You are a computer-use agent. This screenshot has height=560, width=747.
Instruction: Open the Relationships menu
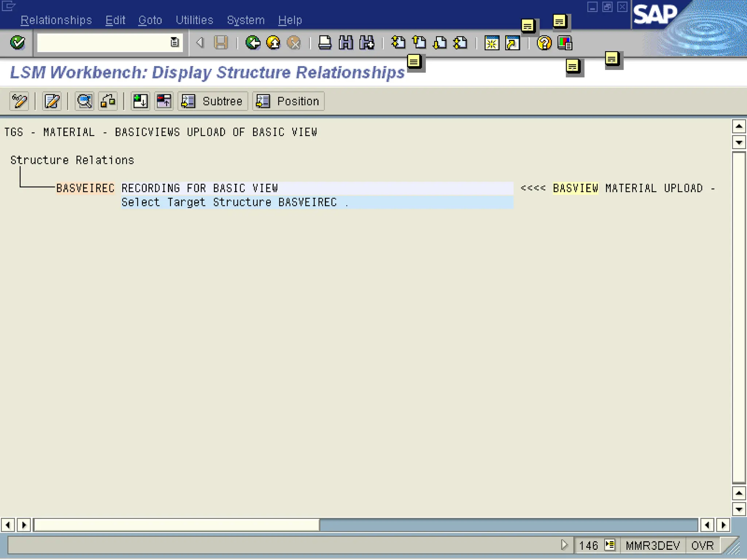tap(56, 20)
